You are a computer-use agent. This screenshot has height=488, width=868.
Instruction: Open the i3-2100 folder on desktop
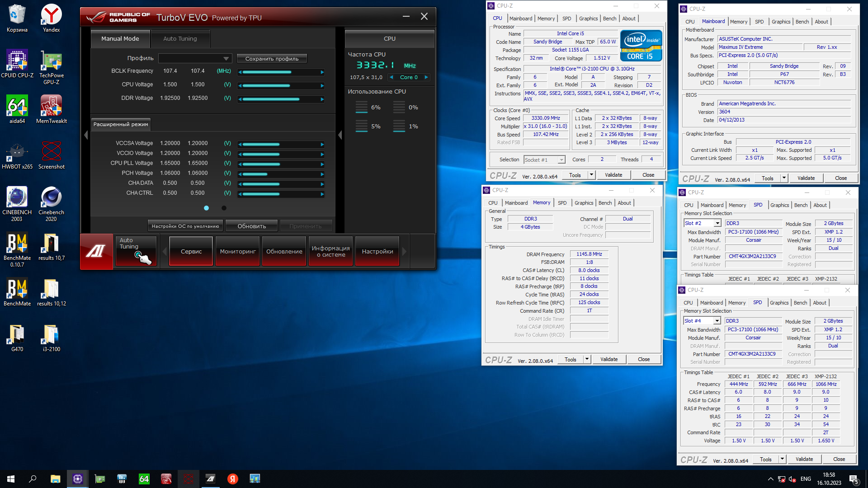coord(51,338)
